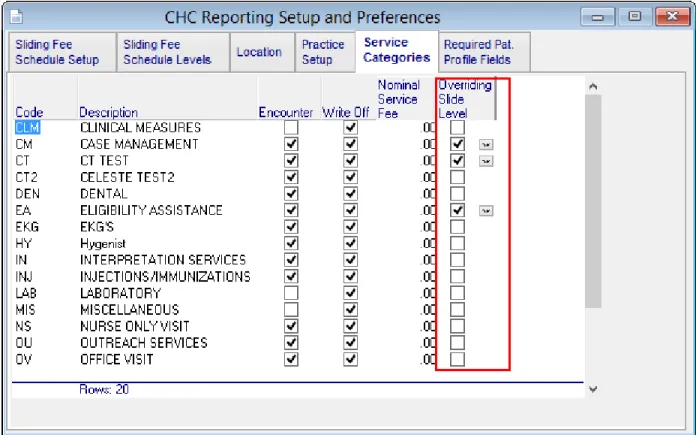696x435 pixels.
Task: Select the OUTREACH SERVICES description
Action: coord(144,343)
